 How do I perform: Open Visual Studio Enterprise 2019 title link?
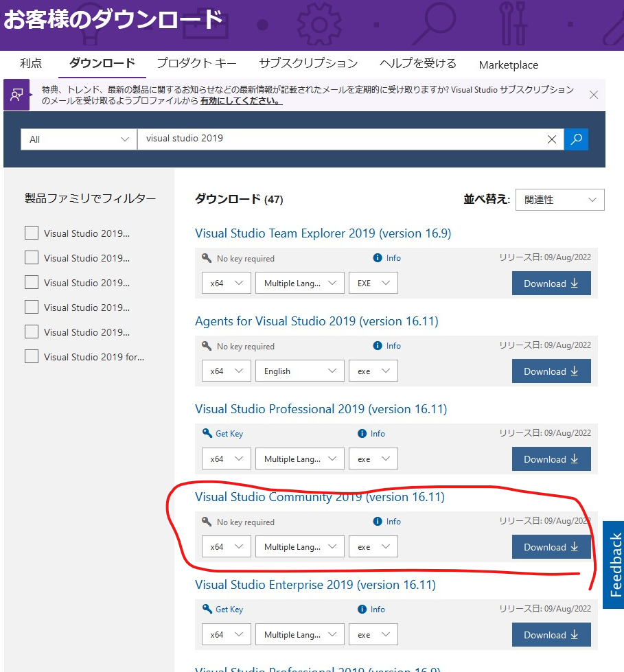(x=315, y=585)
